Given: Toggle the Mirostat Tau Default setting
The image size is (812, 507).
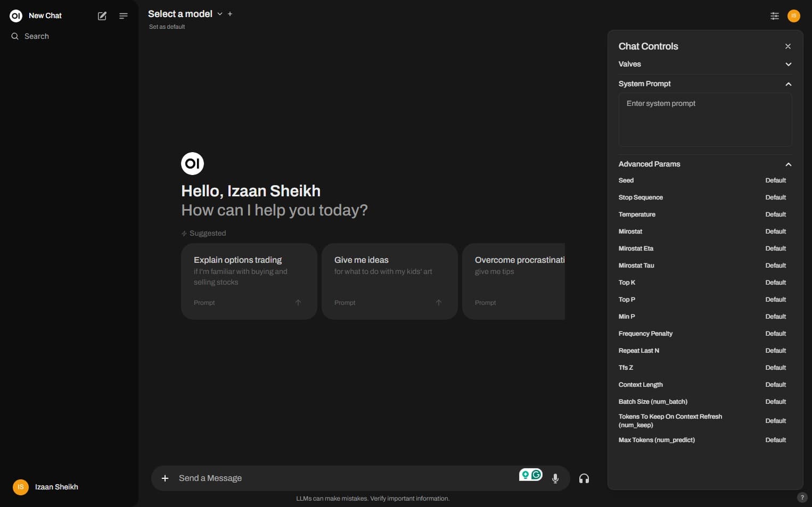Looking at the screenshot, I should (x=776, y=265).
